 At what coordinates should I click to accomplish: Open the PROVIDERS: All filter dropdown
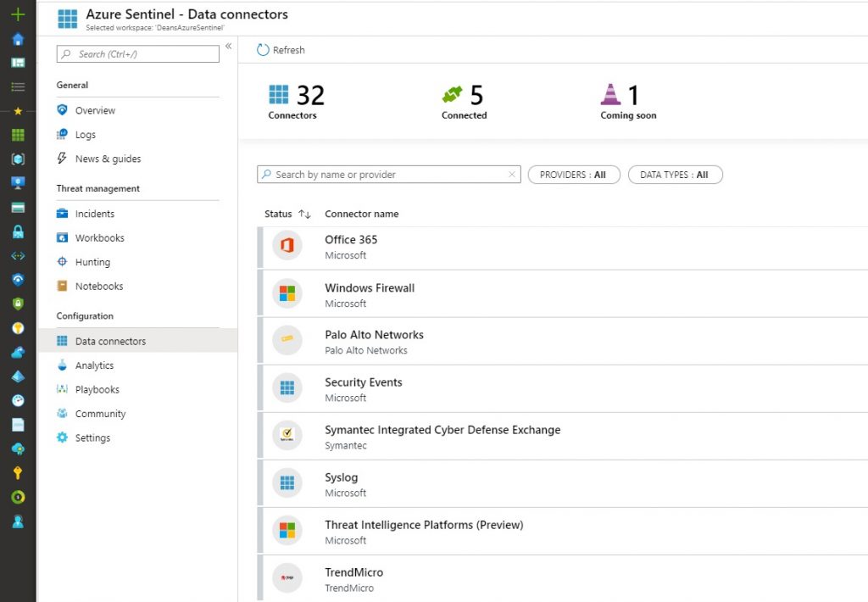pyautogui.click(x=574, y=174)
